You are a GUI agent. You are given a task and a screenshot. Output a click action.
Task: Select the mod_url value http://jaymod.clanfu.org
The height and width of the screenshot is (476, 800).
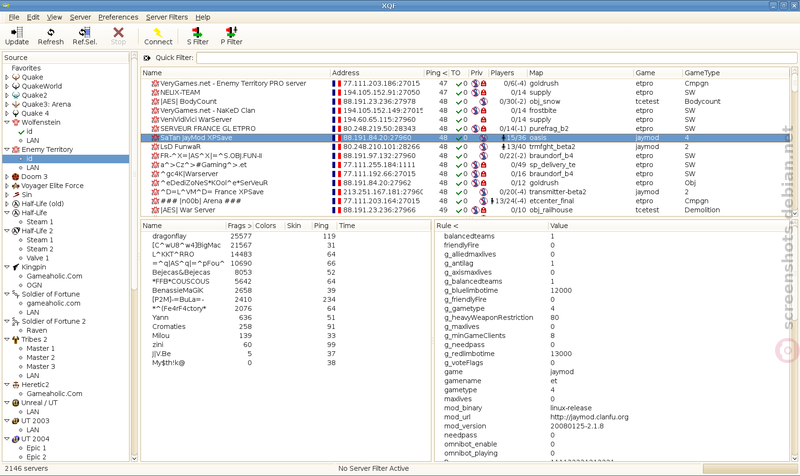pos(589,417)
